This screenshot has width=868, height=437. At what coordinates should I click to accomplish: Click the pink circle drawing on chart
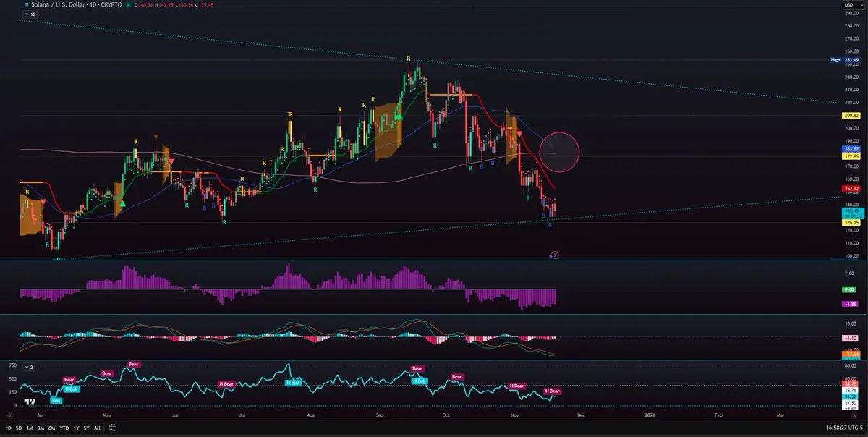pyautogui.click(x=558, y=152)
